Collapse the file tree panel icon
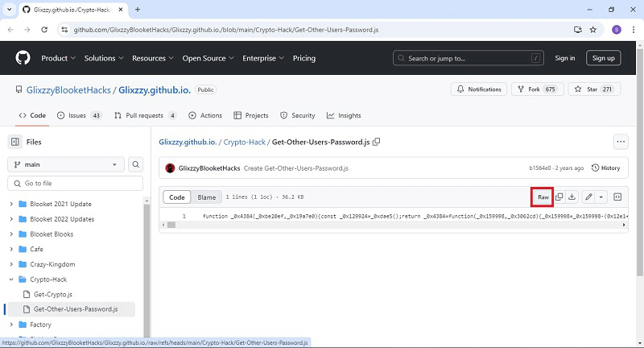644x348 pixels. point(15,142)
